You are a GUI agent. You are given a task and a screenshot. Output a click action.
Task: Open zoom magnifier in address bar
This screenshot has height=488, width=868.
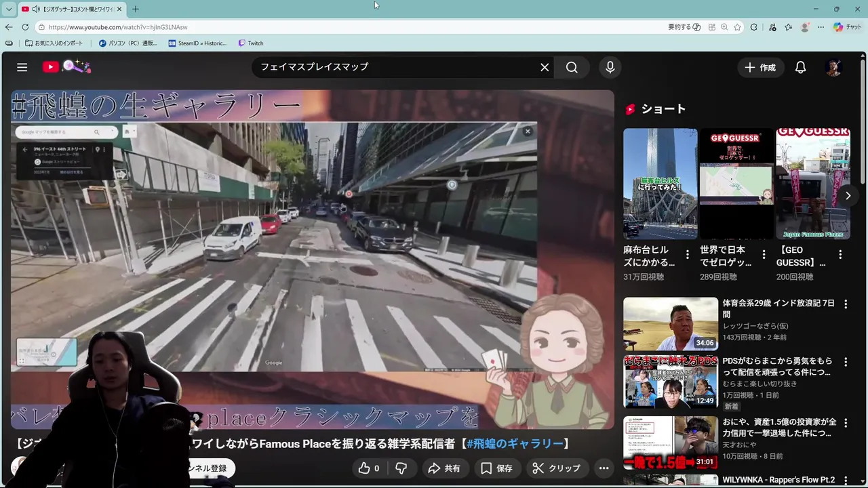[x=724, y=27]
